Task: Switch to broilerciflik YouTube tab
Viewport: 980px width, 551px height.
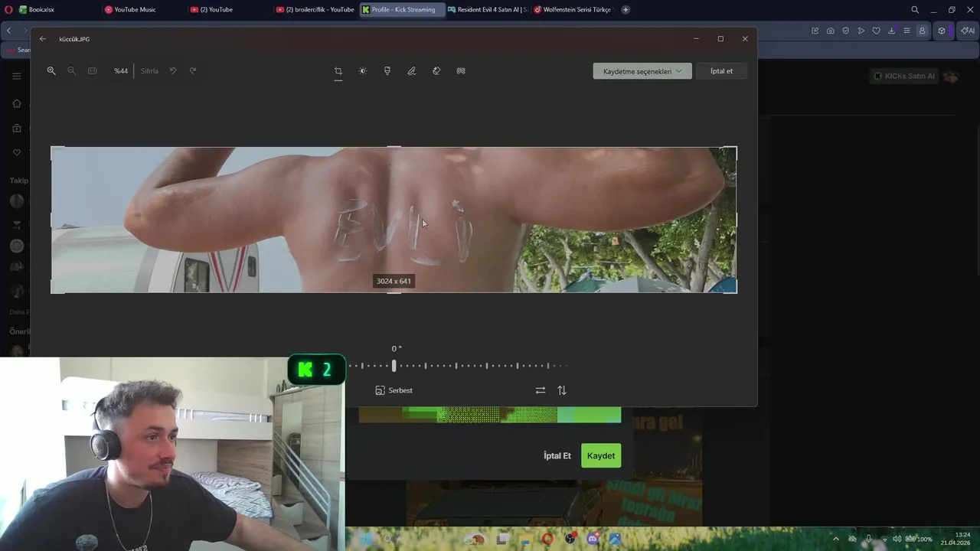Action: [315, 10]
